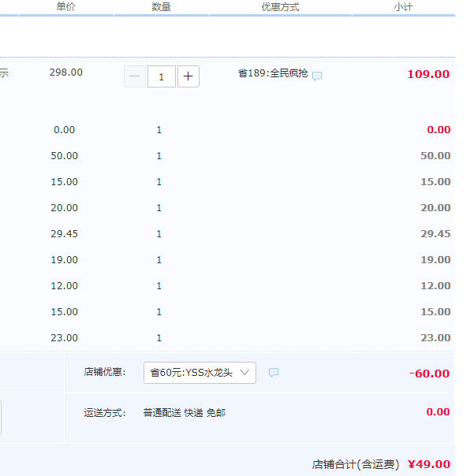
Task: Click the -60.00 store discount amount
Action: point(430,374)
